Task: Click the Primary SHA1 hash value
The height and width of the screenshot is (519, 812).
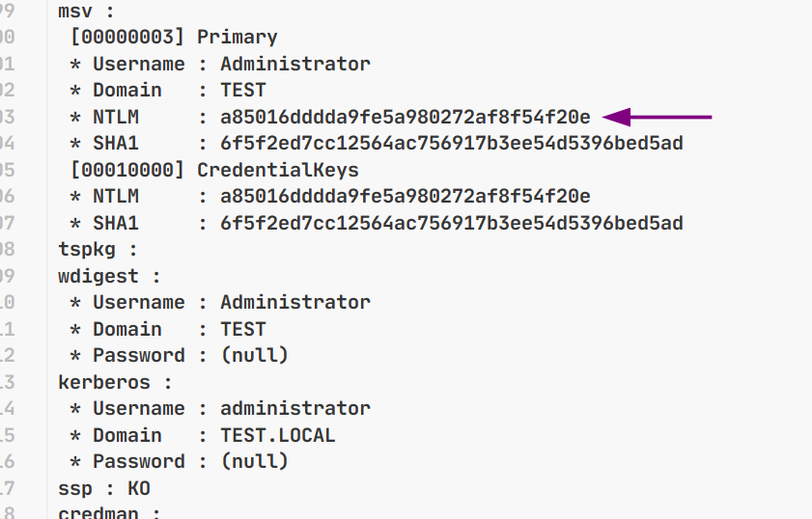Action: [452, 144]
